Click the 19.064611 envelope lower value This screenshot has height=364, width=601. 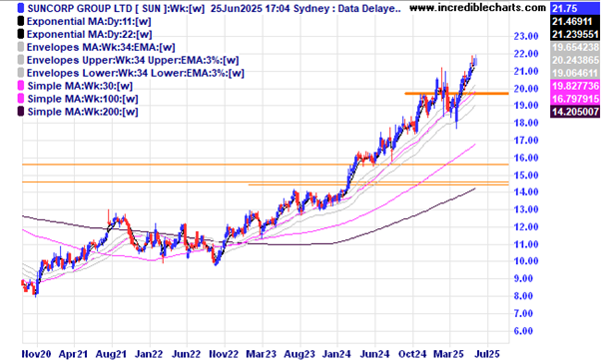575,73
